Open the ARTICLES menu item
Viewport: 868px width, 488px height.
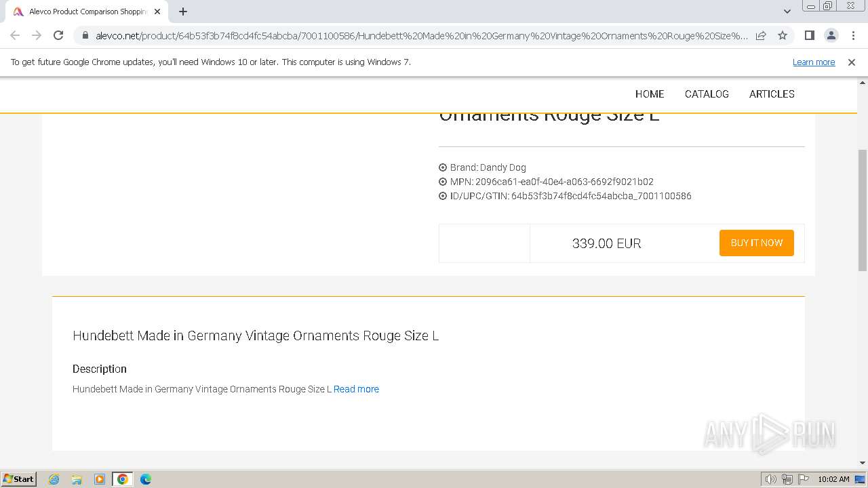pos(772,94)
